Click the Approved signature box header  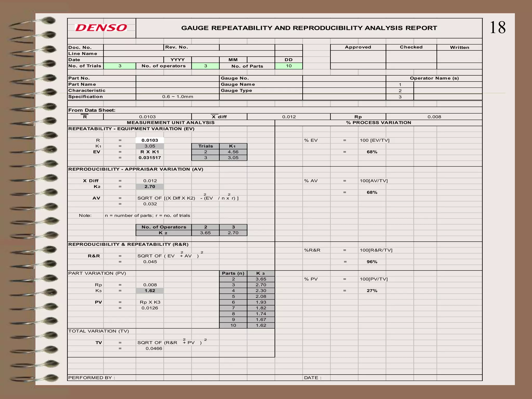(358, 47)
